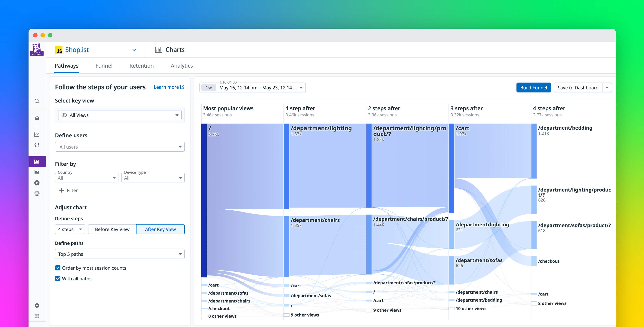Select the Home icon in the sidebar
644x327 pixels.
(x=37, y=118)
